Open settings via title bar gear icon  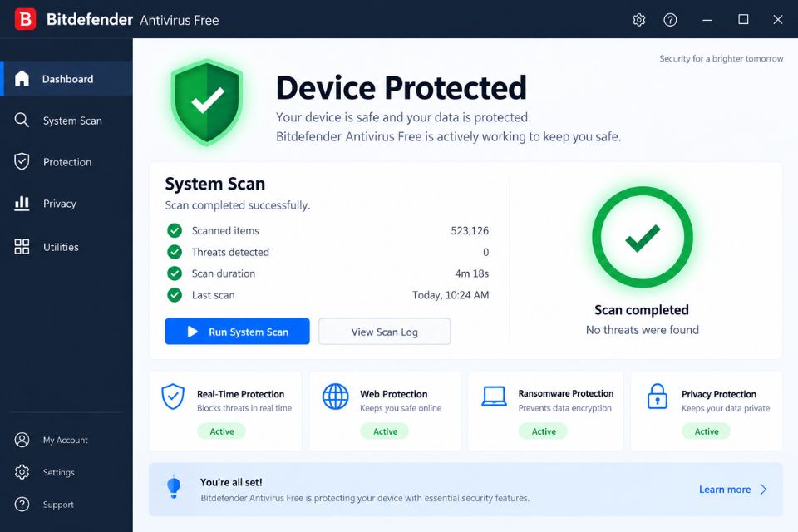pos(638,20)
